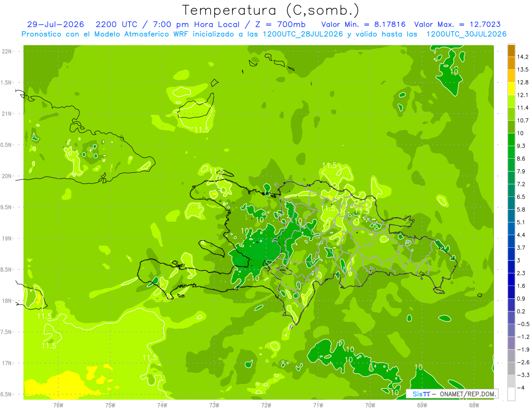Click the '71W' longitude axis label
This screenshot has width=532, height=411.
pos(318,405)
